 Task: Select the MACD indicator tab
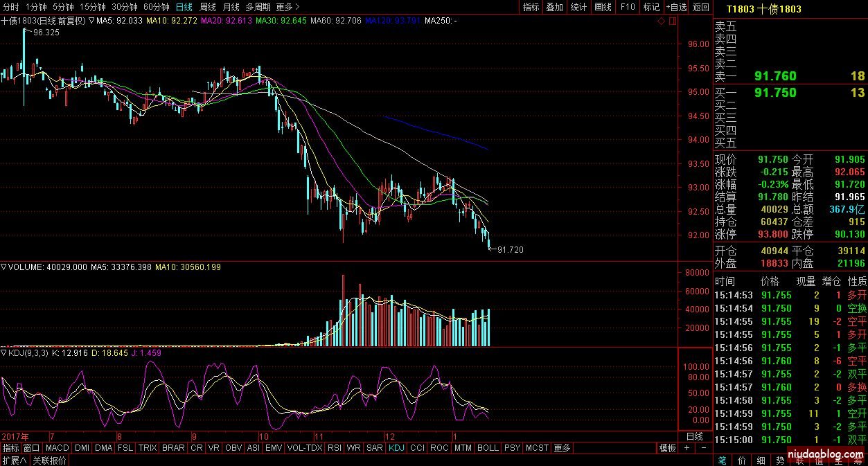coord(57,448)
